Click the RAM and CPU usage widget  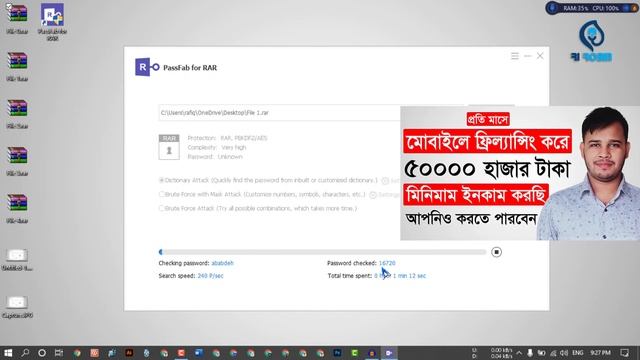(591, 8)
